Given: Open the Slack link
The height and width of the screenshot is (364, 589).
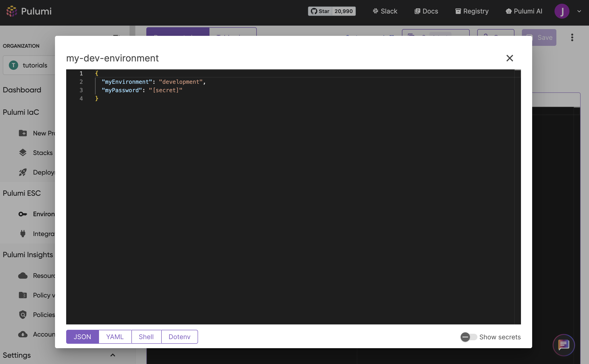Looking at the screenshot, I should pyautogui.click(x=385, y=11).
